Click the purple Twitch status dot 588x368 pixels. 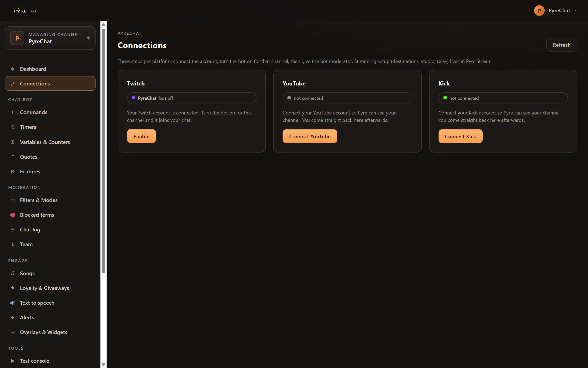pyautogui.click(x=133, y=98)
